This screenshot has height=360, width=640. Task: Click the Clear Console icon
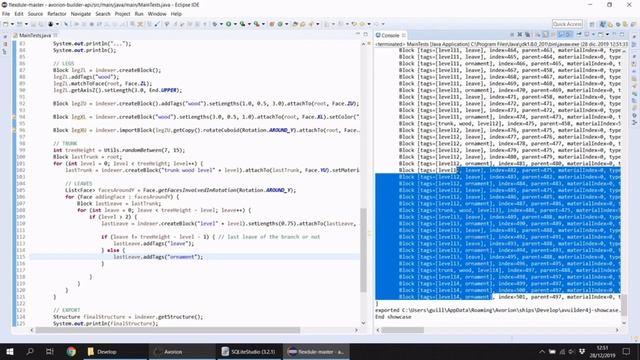pyautogui.click(x=538, y=35)
